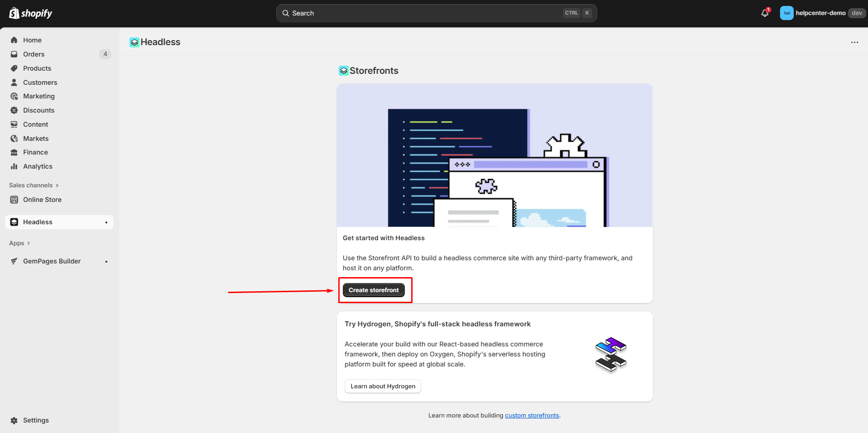Image resolution: width=868 pixels, height=433 pixels.
Task: Open the Home icon in sidebar
Action: (14, 40)
